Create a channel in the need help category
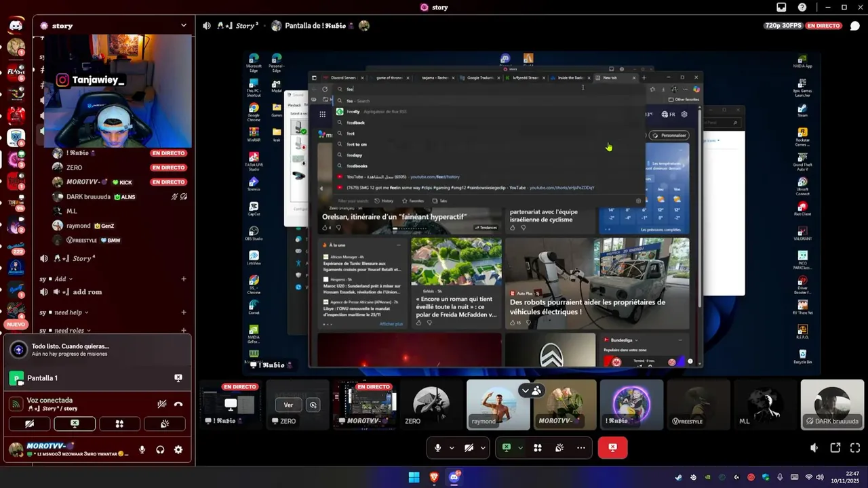 click(184, 312)
